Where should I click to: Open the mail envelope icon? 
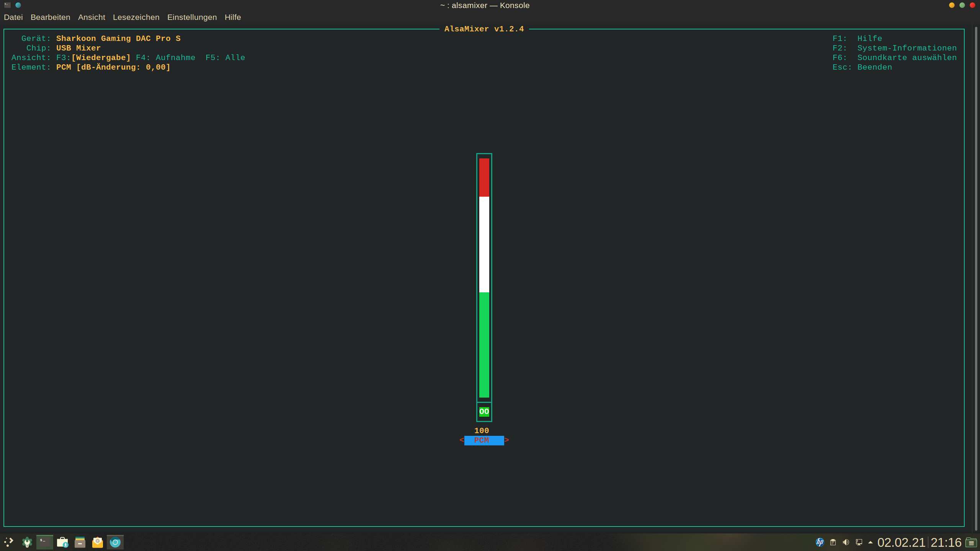[x=98, y=542]
